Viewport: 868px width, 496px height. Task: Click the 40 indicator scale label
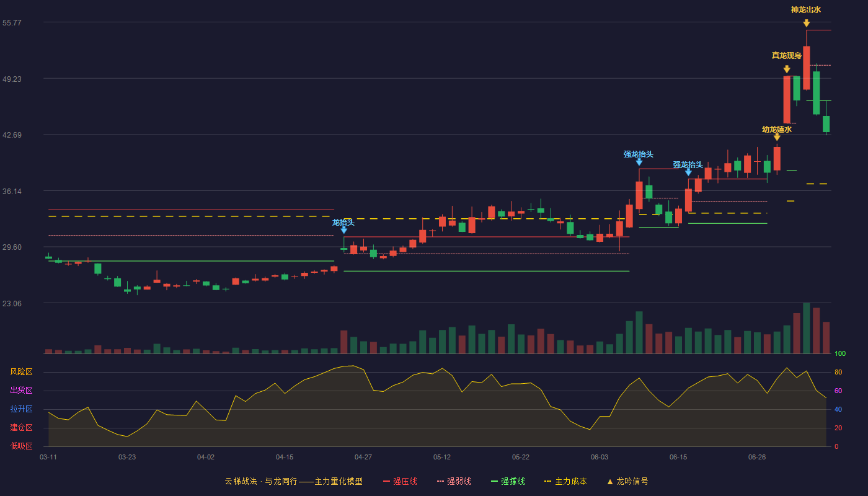point(838,409)
